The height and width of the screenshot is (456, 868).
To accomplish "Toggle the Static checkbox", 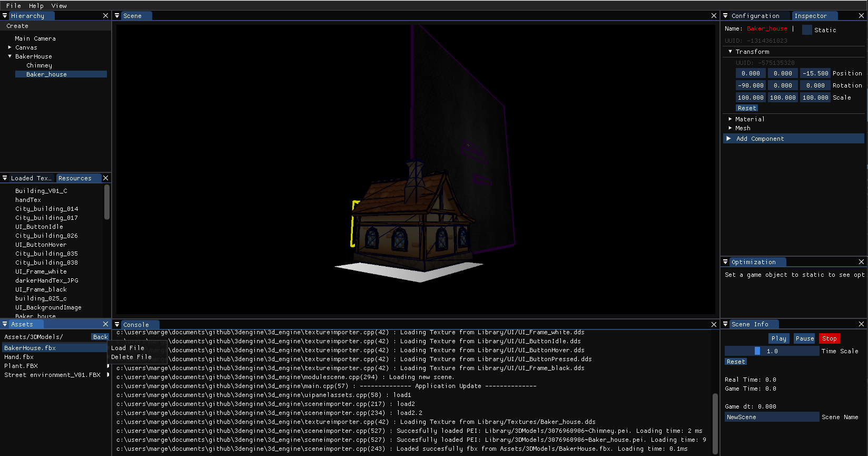I will point(807,30).
